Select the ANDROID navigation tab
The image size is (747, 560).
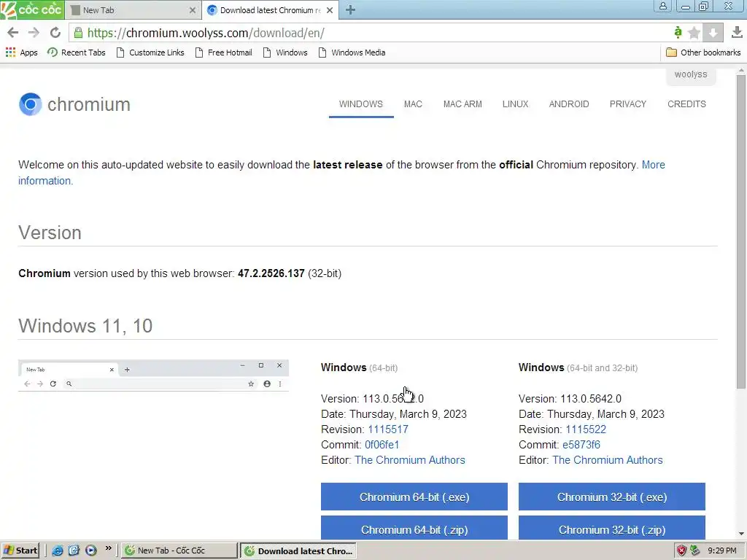[569, 104]
